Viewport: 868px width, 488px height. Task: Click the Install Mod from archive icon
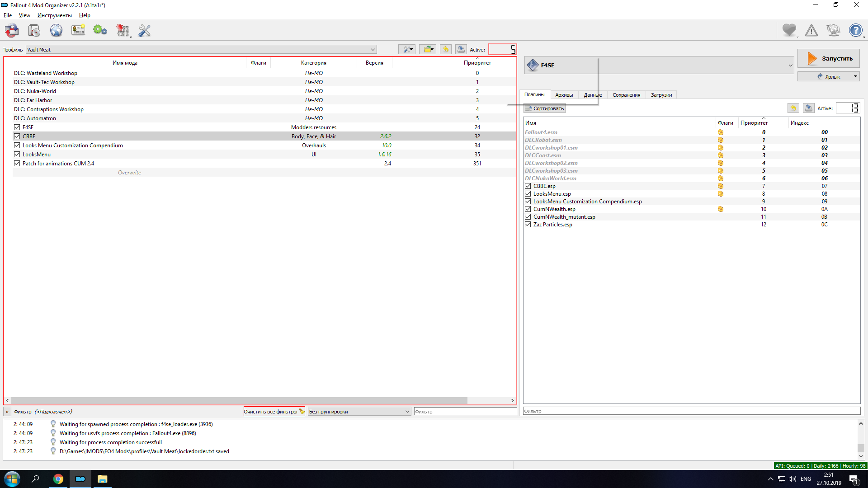tap(34, 31)
